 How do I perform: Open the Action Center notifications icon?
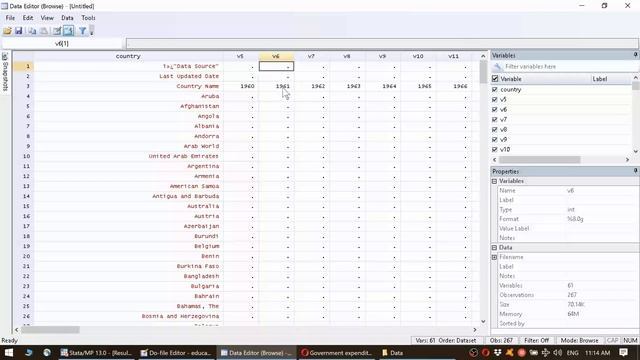pos(623,353)
